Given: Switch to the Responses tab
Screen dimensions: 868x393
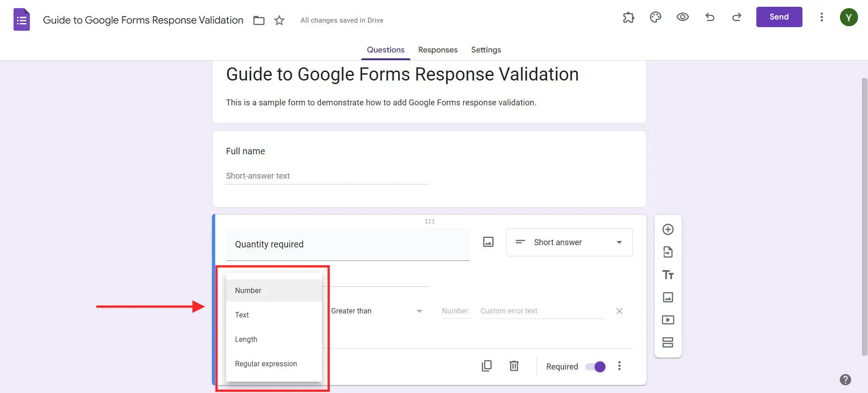Looking at the screenshot, I should coord(438,50).
